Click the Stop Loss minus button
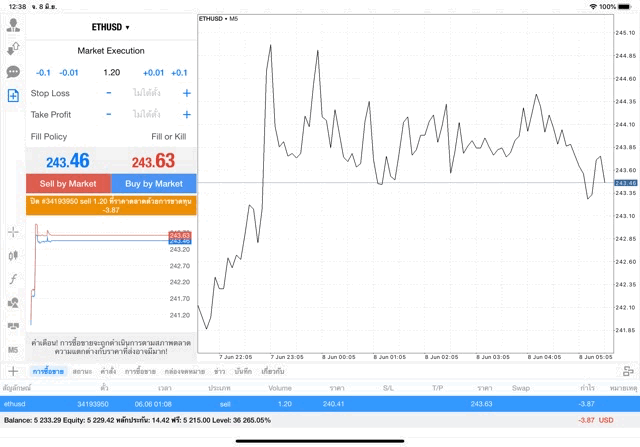Image resolution: width=640 pixels, height=447 pixels. click(109, 93)
